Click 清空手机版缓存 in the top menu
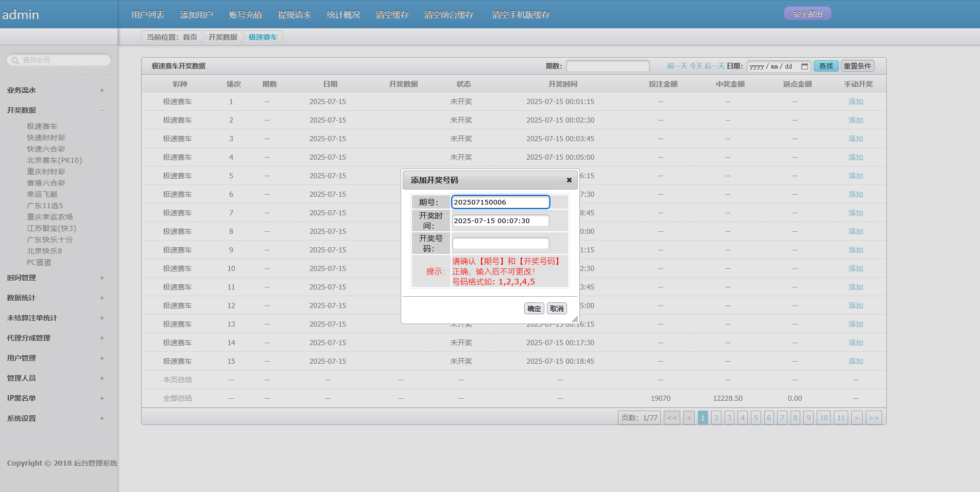Screen dimensions: 980x492 [x=521, y=14]
